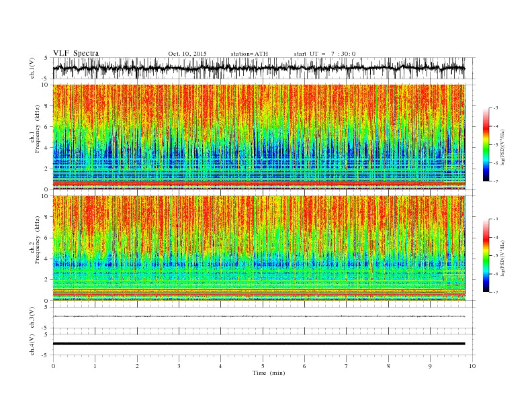Click the 'station=ATH' label
The height and width of the screenshot is (411, 532).
[249, 54]
